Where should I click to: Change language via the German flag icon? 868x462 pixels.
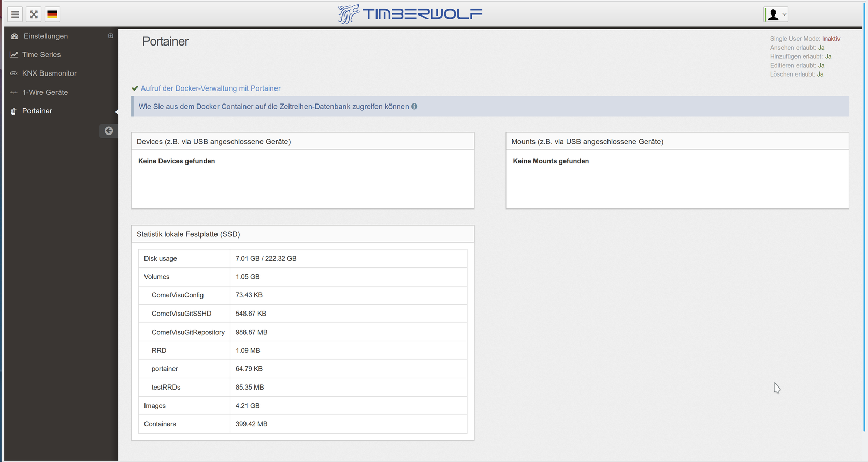[52, 14]
